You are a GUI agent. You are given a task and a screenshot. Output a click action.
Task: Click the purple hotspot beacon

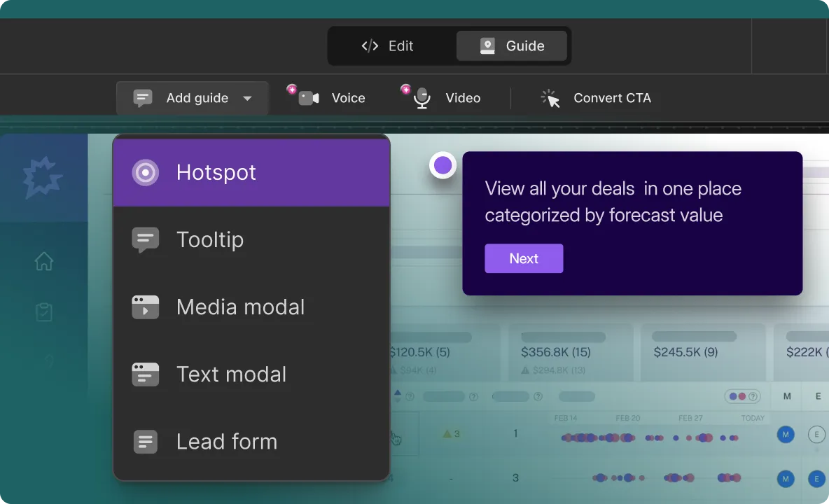[x=443, y=165]
